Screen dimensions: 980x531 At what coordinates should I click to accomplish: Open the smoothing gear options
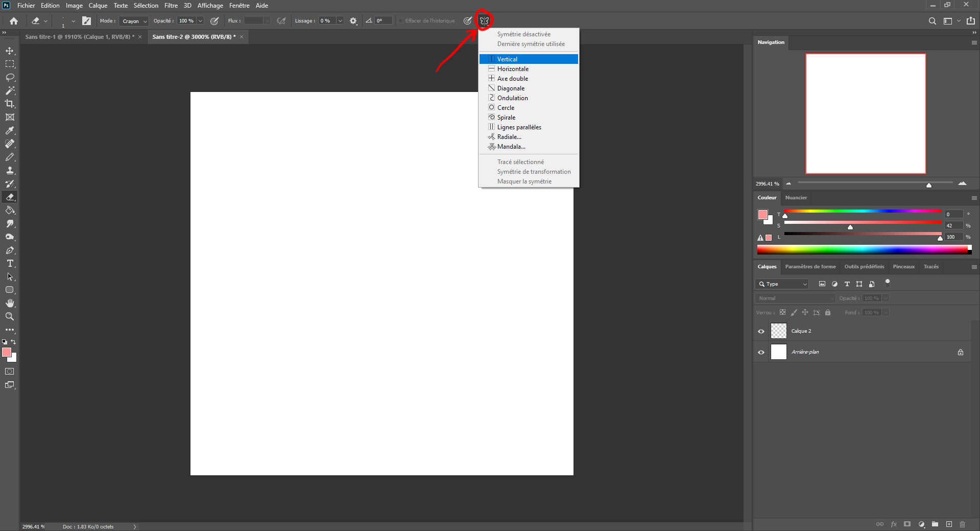(353, 21)
